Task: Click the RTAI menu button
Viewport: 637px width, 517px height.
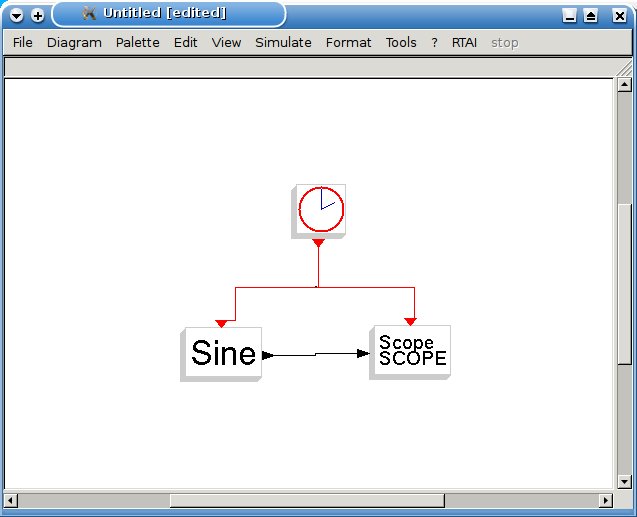Action: click(x=464, y=43)
